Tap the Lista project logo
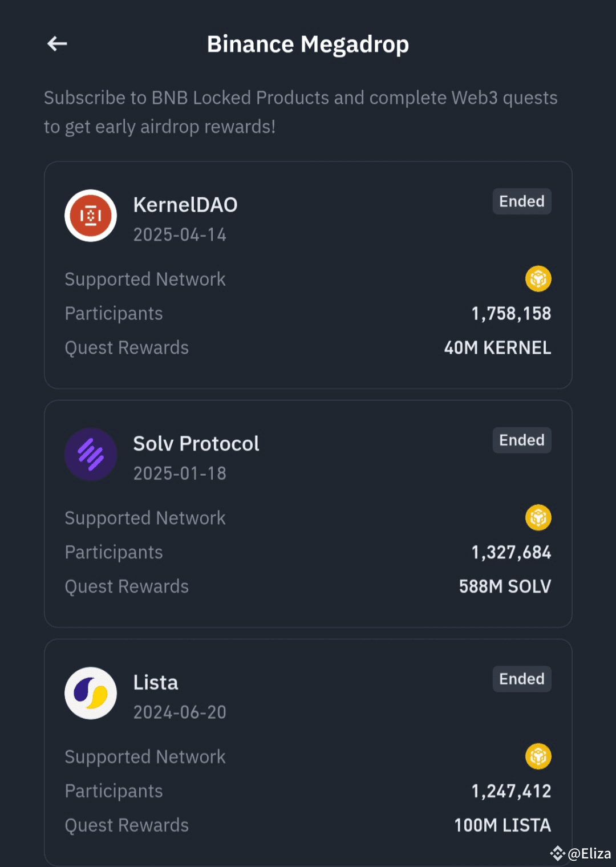 [x=91, y=693]
